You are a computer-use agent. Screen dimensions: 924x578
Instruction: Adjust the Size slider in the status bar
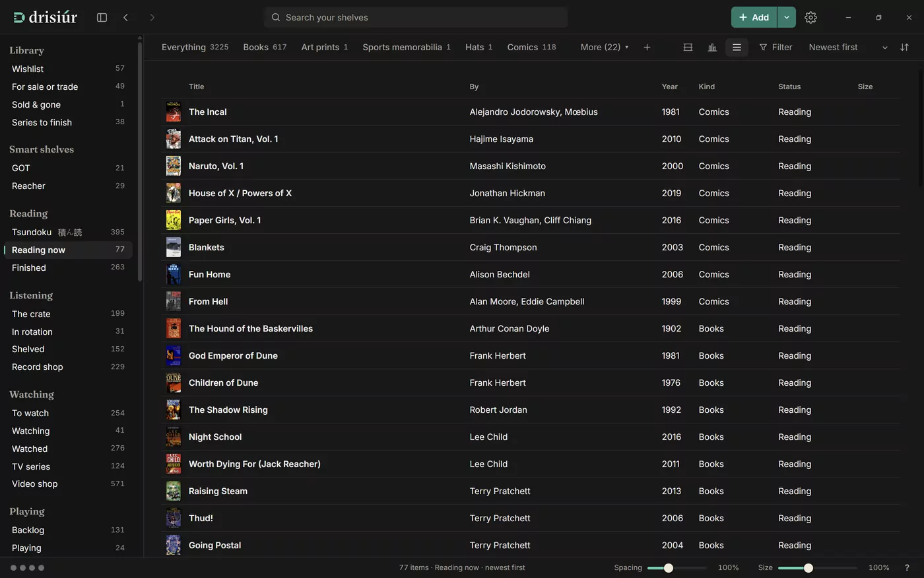click(x=817, y=568)
